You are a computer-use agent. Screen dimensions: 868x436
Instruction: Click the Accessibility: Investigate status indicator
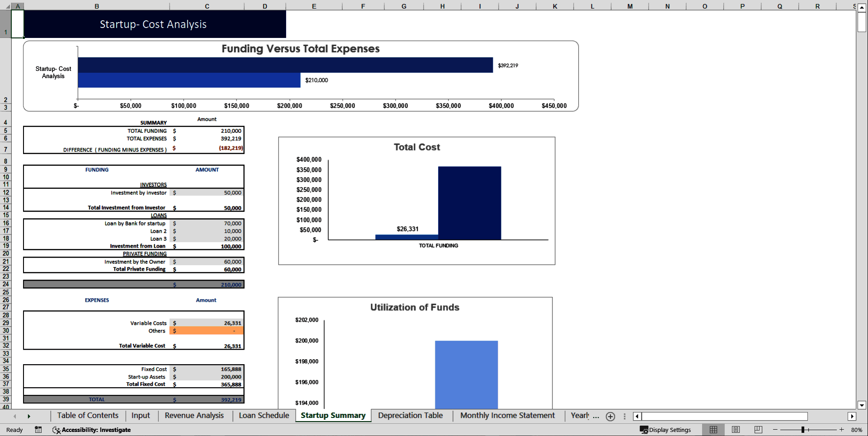(92, 430)
